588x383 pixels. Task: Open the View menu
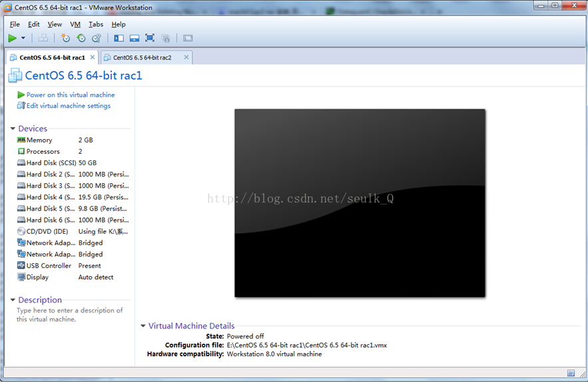coord(55,25)
